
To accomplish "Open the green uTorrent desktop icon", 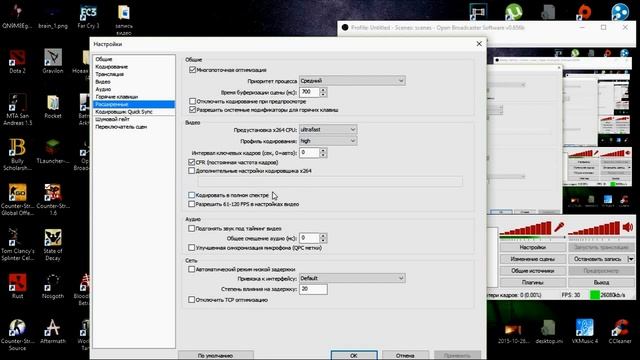I will (x=513, y=11).
